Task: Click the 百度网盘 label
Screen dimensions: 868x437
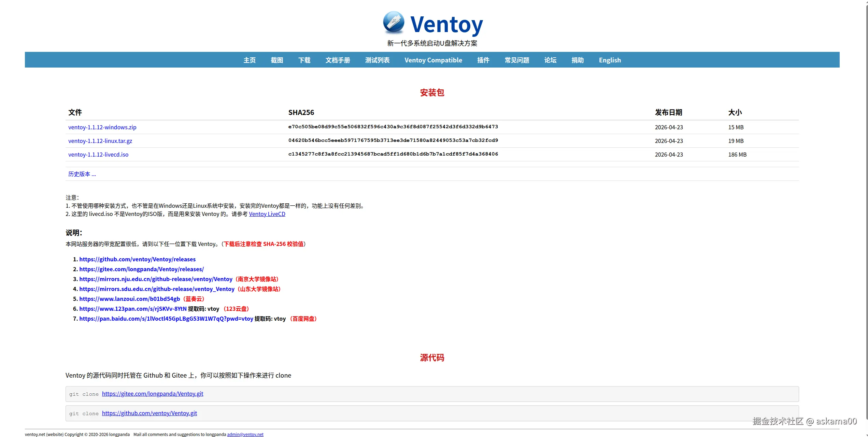Action: pyautogui.click(x=303, y=319)
